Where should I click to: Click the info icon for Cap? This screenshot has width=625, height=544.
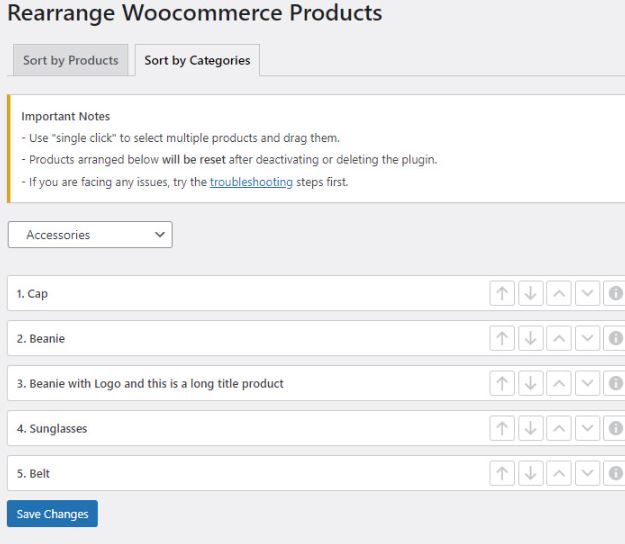click(615, 293)
